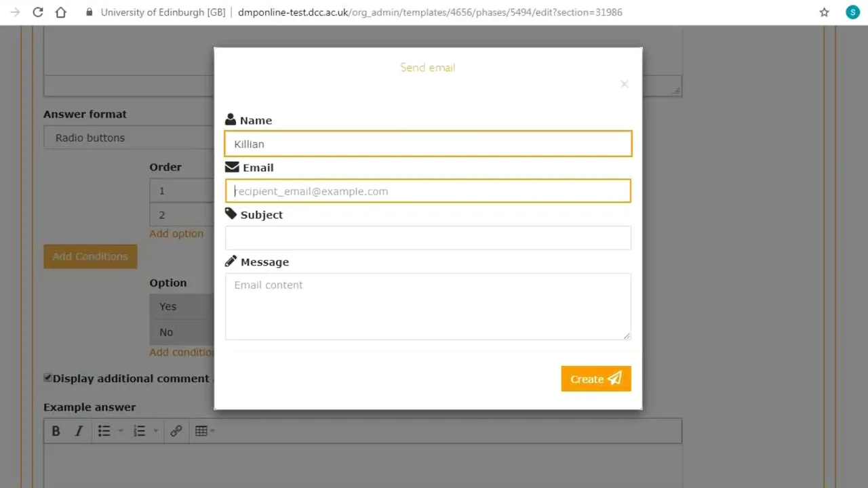868x488 pixels.
Task: Click the Subject input field
Action: tap(428, 238)
